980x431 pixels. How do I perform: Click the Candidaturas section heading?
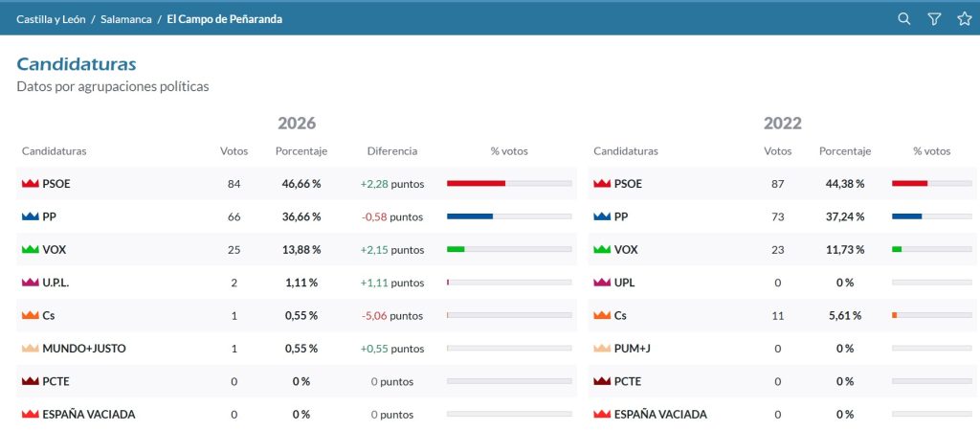(x=77, y=64)
